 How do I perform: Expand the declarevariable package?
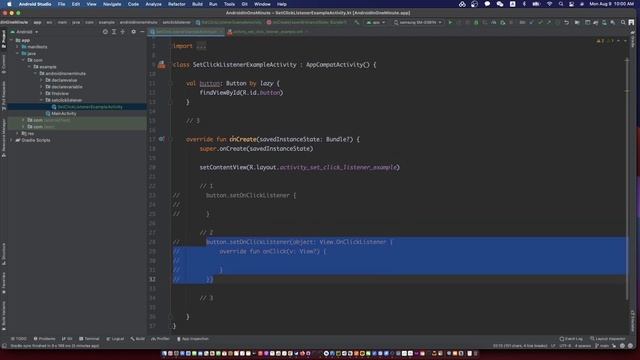42,87
